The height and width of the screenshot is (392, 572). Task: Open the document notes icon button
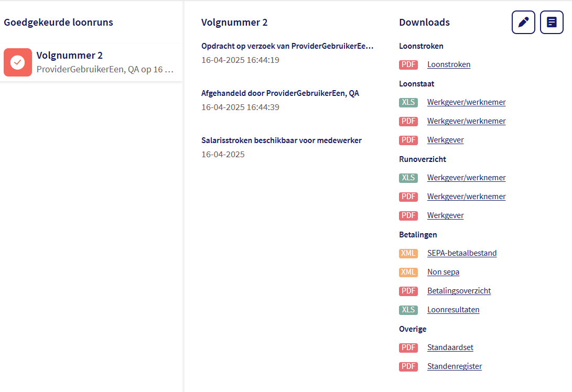pos(552,23)
